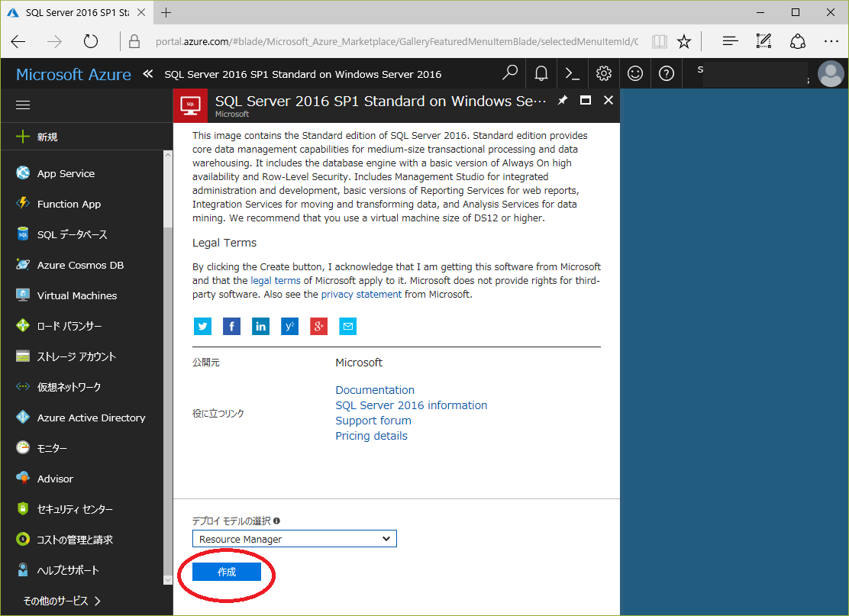Make a web note
Image resolution: width=849 pixels, height=616 pixels.
tap(763, 41)
